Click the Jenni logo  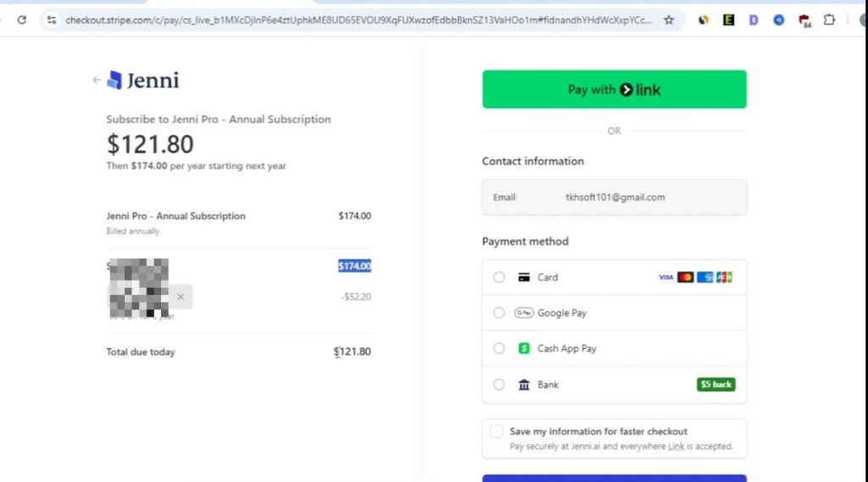pyautogui.click(x=143, y=80)
